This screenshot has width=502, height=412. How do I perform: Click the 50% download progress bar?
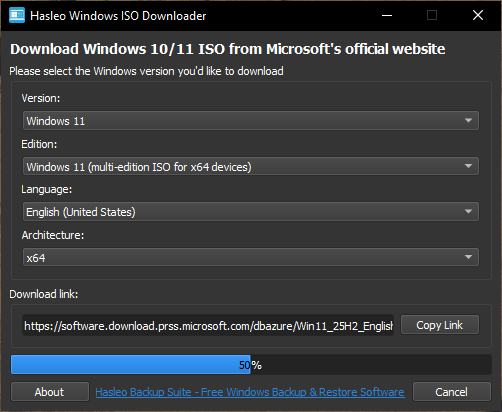pos(251,365)
